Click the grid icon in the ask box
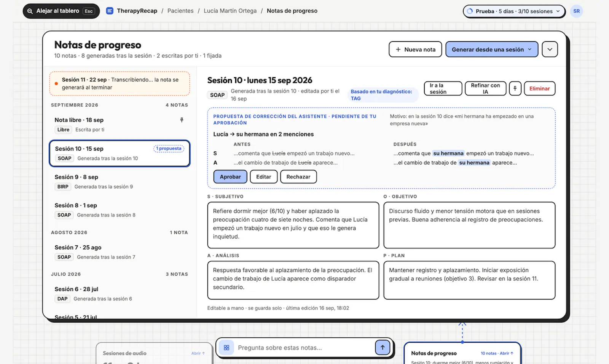This screenshot has width=609, height=364. [226, 348]
